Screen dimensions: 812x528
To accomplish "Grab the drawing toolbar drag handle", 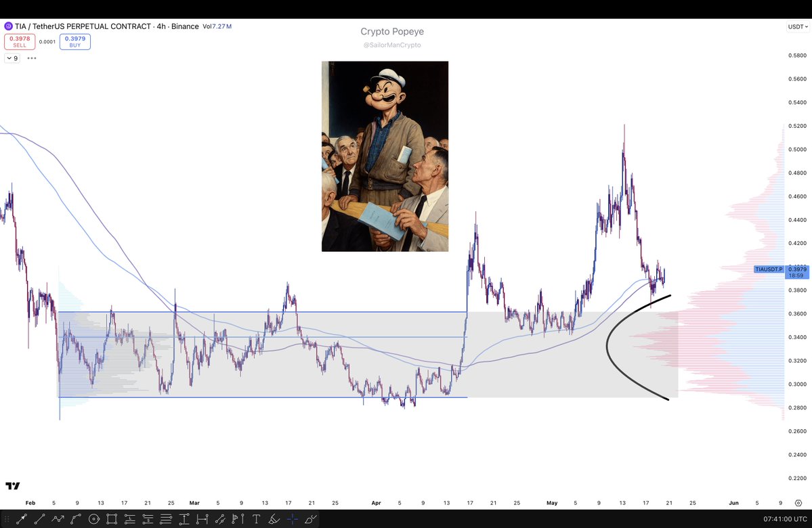I will pos(7,519).
